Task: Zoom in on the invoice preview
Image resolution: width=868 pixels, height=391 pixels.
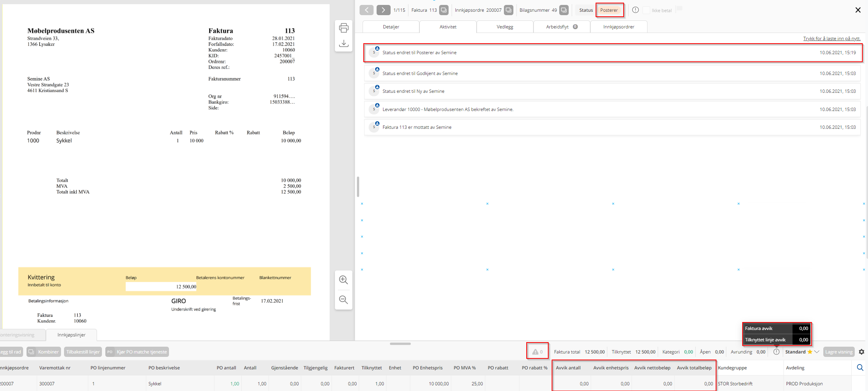Action: [344, 280]
